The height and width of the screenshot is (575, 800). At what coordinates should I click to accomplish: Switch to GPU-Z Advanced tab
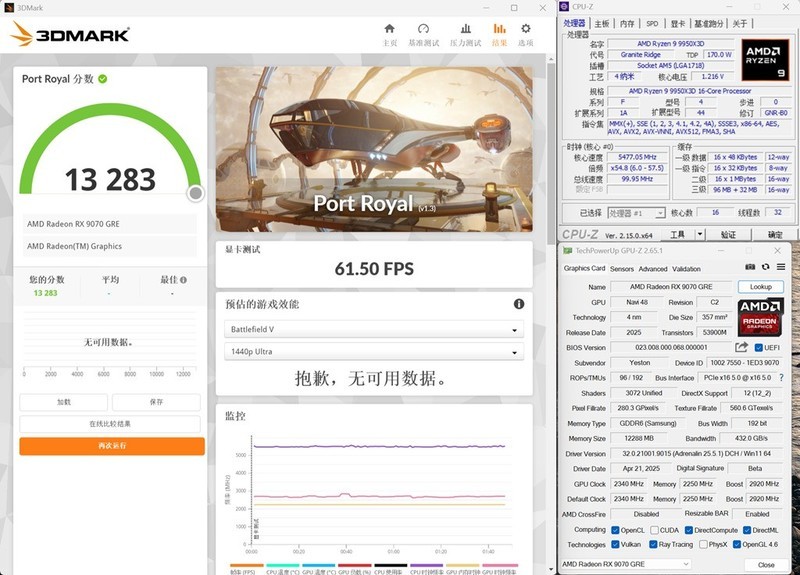pos(653,269)
